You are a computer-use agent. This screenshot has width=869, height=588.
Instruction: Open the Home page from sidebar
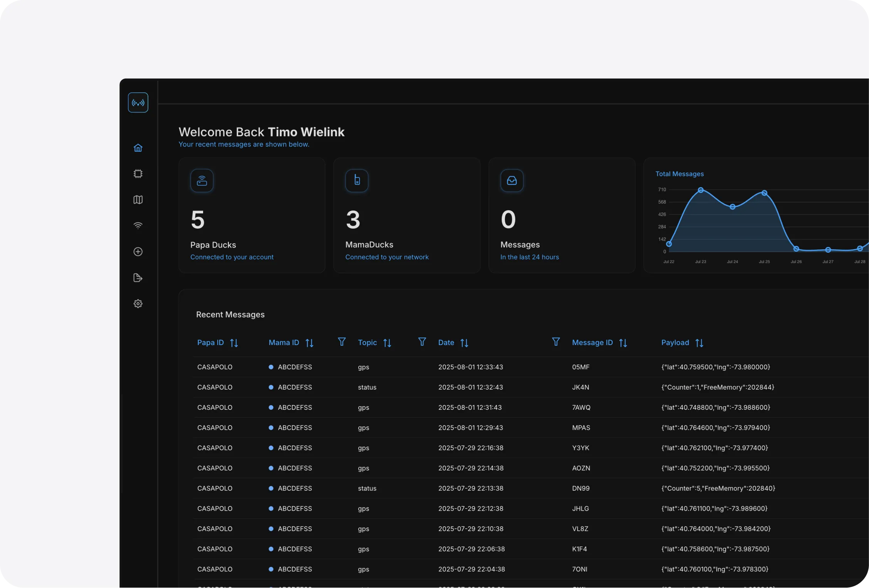tap(138, 148)
